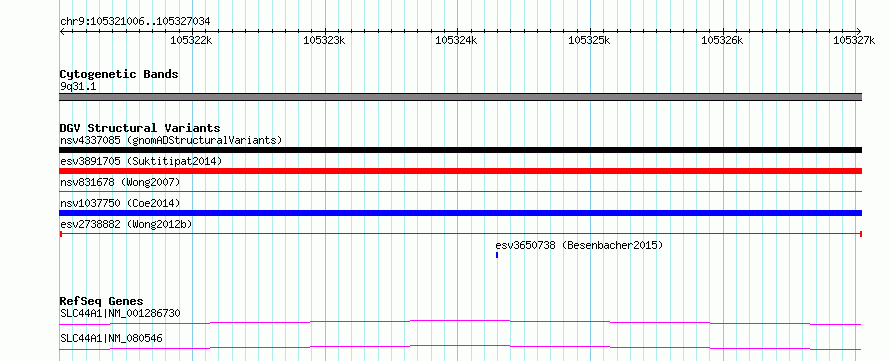
Task: Open the esv2738882 (Wong2012b) label
Action: pyautogui.click(x=126, y=224)
